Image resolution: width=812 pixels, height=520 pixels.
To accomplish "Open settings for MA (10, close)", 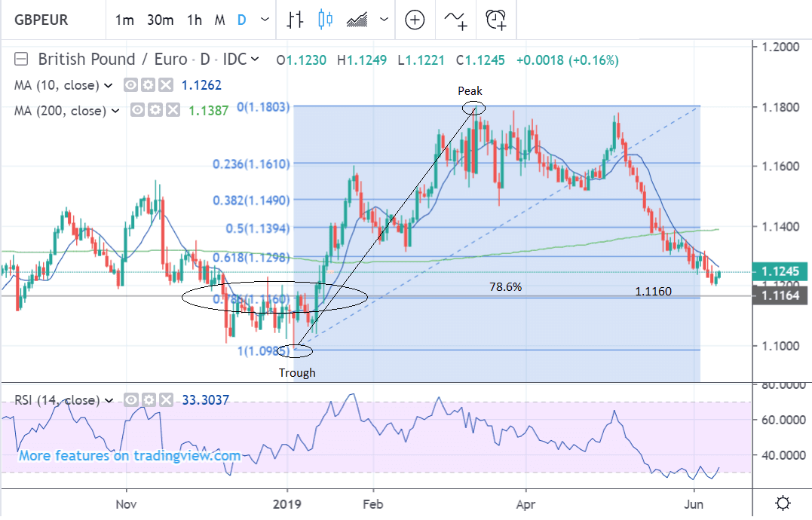I will pos(148,85).
